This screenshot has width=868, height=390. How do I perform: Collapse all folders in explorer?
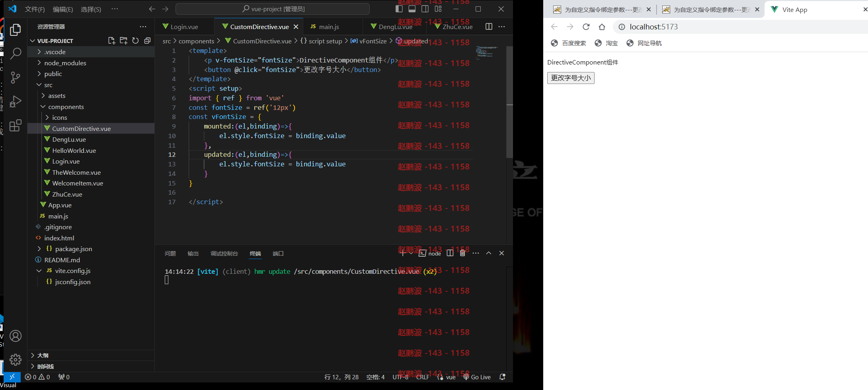coord(147,41)
